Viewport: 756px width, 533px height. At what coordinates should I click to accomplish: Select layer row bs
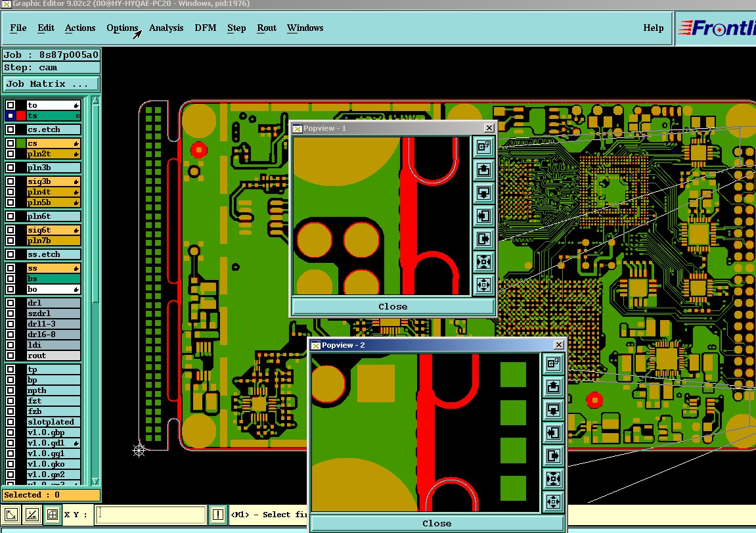[x=53, y=279]
